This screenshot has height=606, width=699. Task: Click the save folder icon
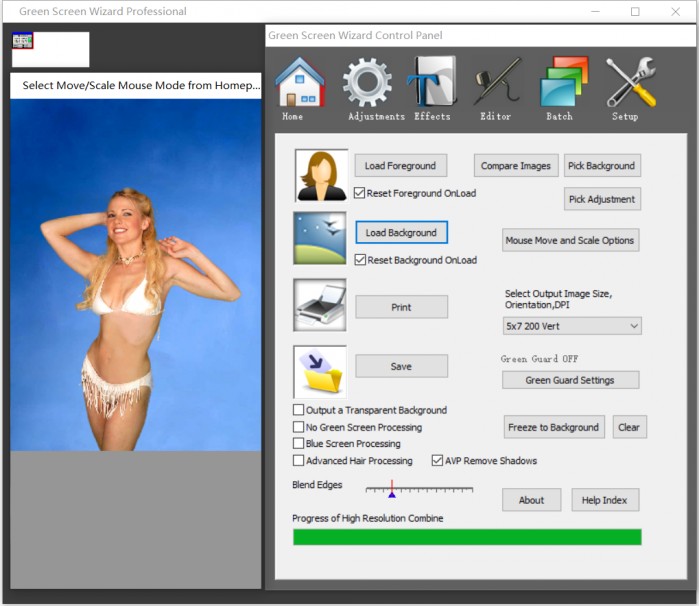(x=320, y=371)
